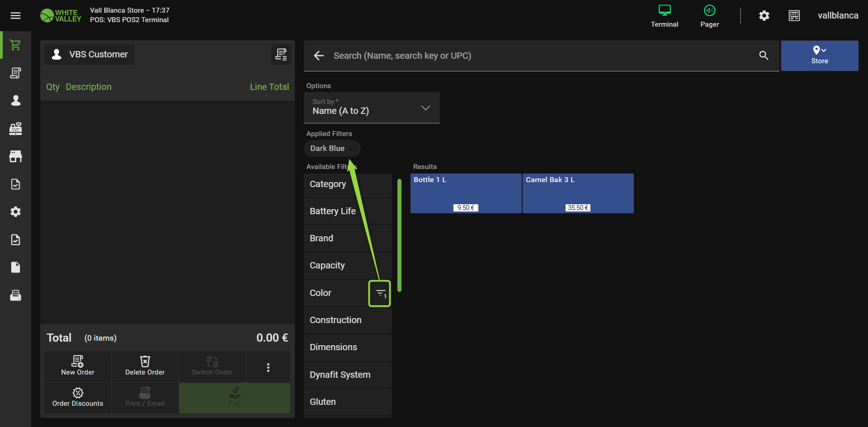Open the Pager icon

[x=709, y=16]
